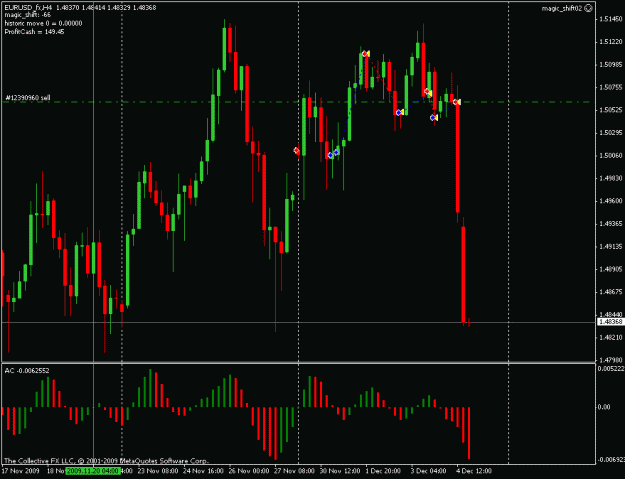The height and width of the screenshot is (479, 625).
Task: Click the 1.50060 price scale value
Action: [x=611, y=155]
